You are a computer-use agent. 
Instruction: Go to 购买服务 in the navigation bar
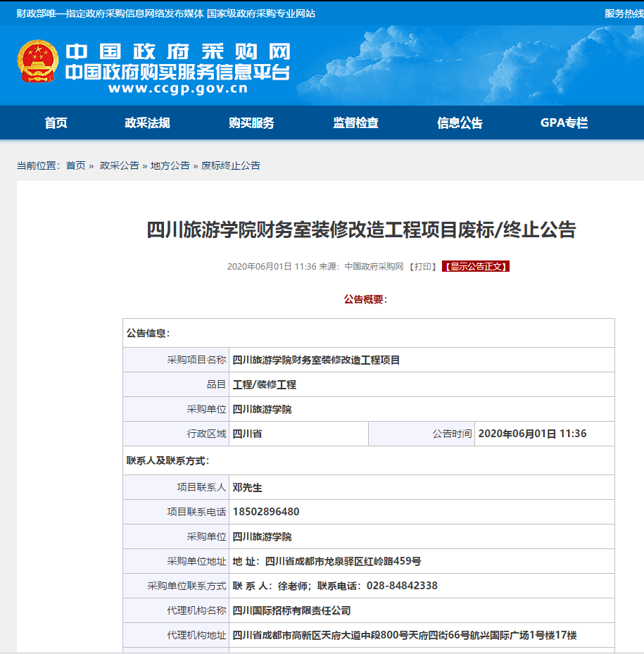(x=251, y=122)
